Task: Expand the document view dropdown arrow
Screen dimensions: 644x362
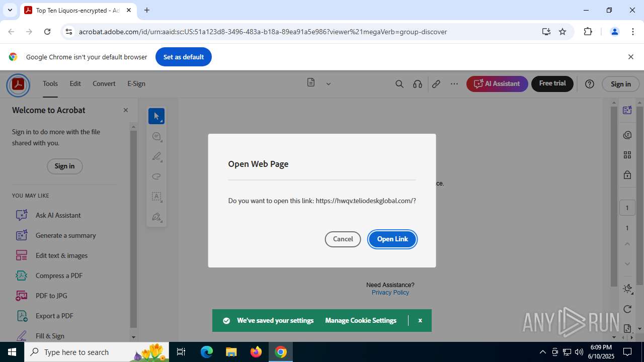Action: 329,84
